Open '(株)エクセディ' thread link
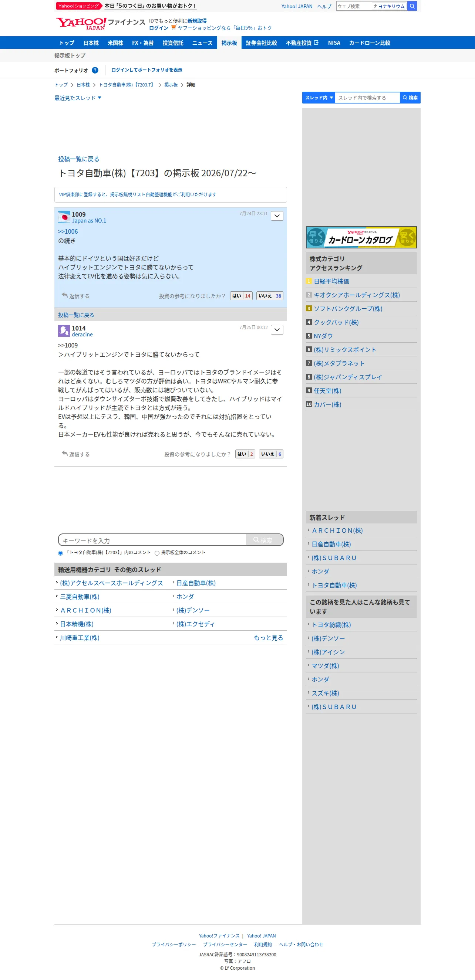 pyautogui.click(x=195, y=624)
